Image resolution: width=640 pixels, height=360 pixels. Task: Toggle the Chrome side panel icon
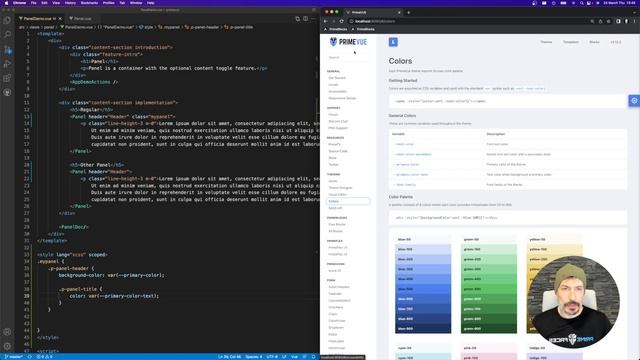pyautogui.click(x=618, y=21)
